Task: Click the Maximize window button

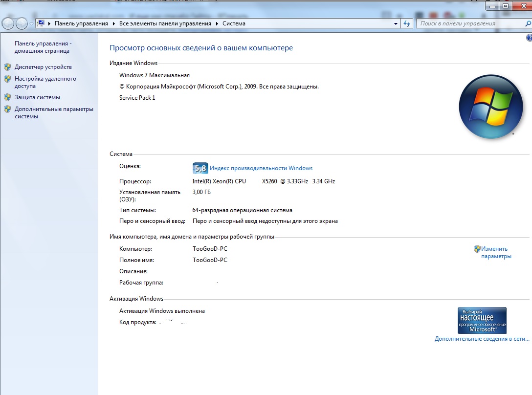Action: tap(506, 6)
